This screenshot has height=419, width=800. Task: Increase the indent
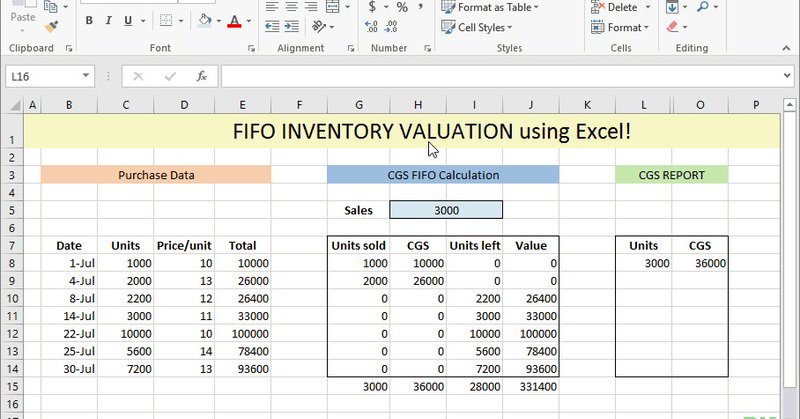click(x=291, y=27)
